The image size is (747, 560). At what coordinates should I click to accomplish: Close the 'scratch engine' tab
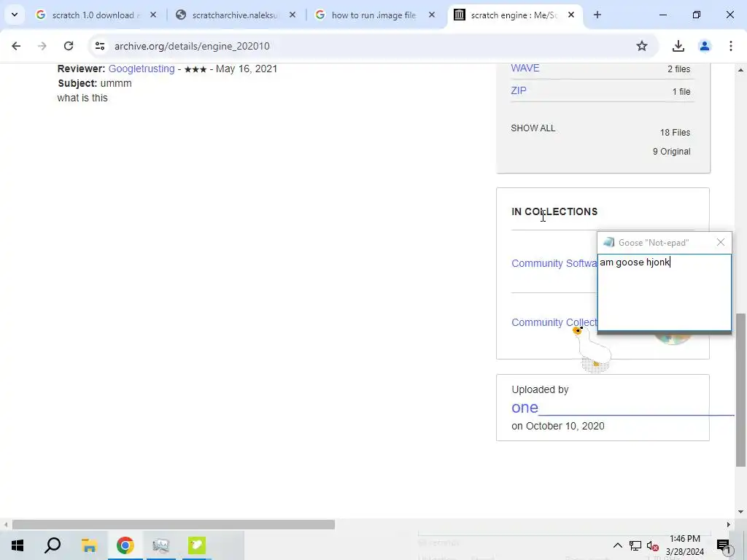pos(571,15)
